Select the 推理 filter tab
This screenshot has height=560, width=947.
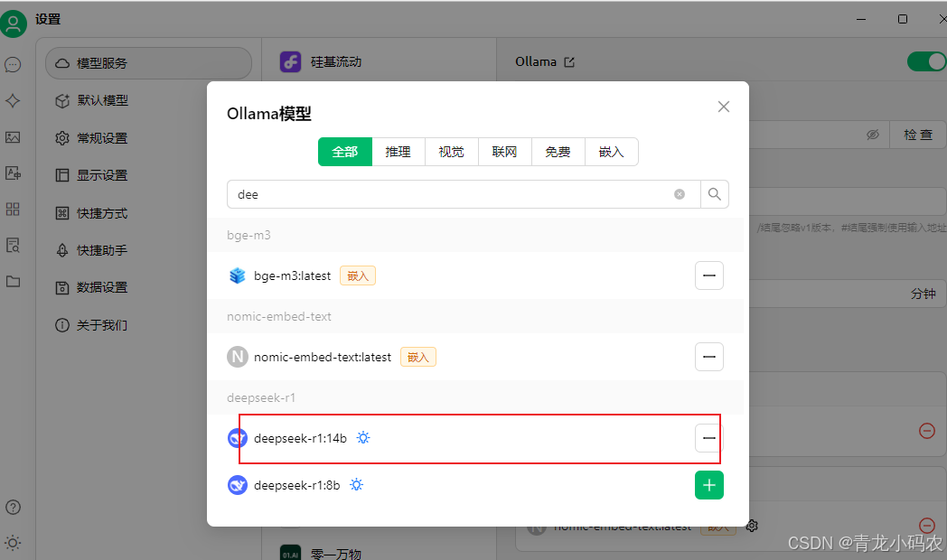[x=398, y=152]
